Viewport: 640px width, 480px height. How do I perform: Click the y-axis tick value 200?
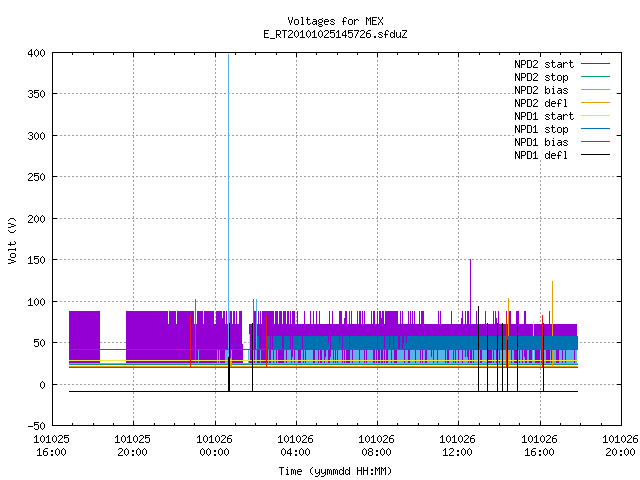[36, 219]
